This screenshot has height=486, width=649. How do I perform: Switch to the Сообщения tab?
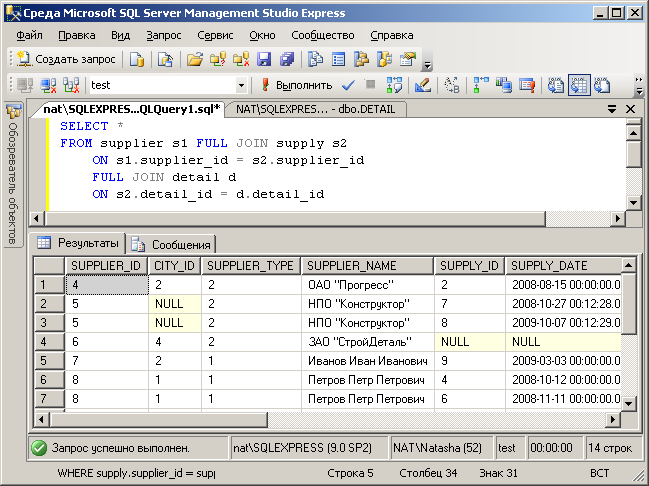(x=171, y=245)
